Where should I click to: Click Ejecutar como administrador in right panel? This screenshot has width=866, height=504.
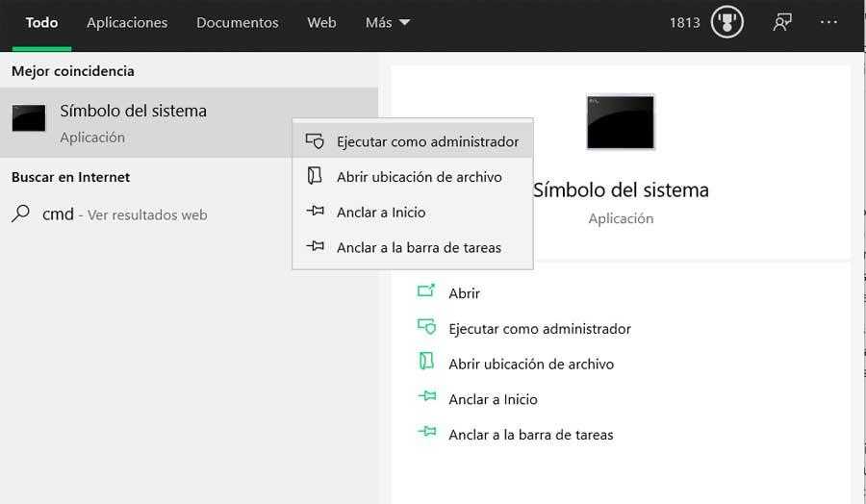click(539, 329)
